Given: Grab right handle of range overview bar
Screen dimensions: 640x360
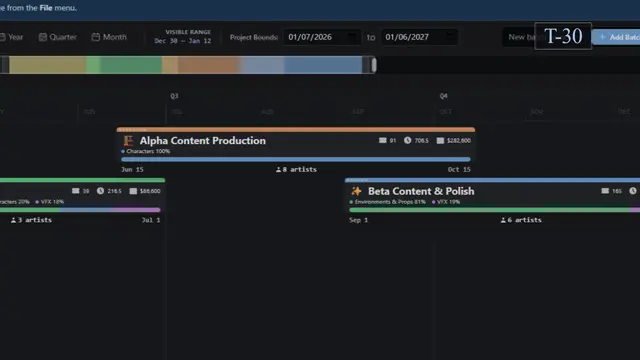Looking at the screenshot, I should 373,65.
